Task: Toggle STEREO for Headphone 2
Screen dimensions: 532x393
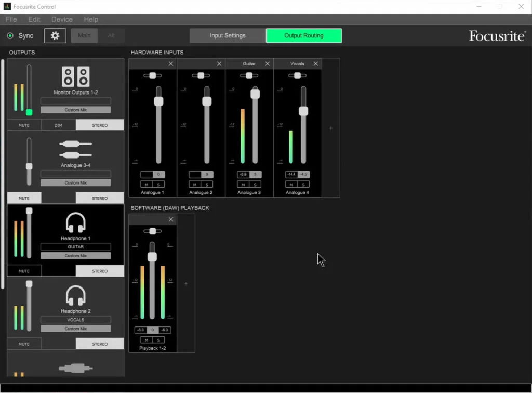Action: [x=100, y=344]
